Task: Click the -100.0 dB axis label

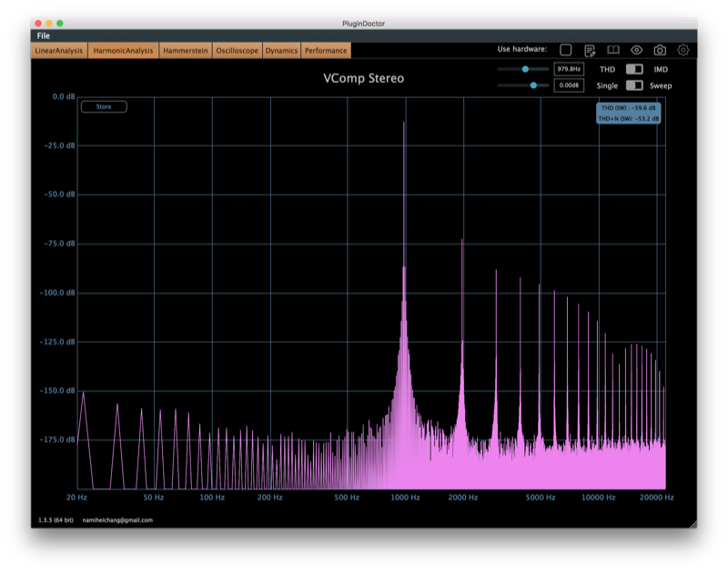Action: point(57,293)
